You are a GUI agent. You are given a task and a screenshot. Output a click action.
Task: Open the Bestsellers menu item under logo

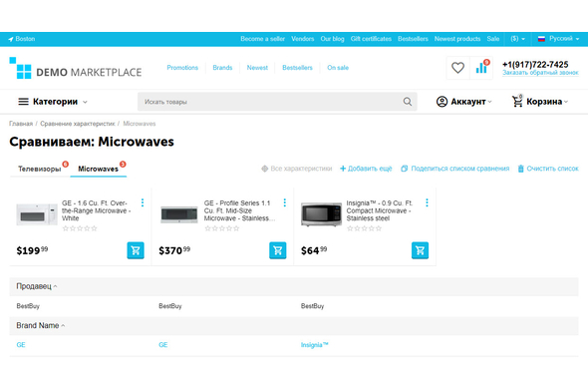click(x=297, y=68)
